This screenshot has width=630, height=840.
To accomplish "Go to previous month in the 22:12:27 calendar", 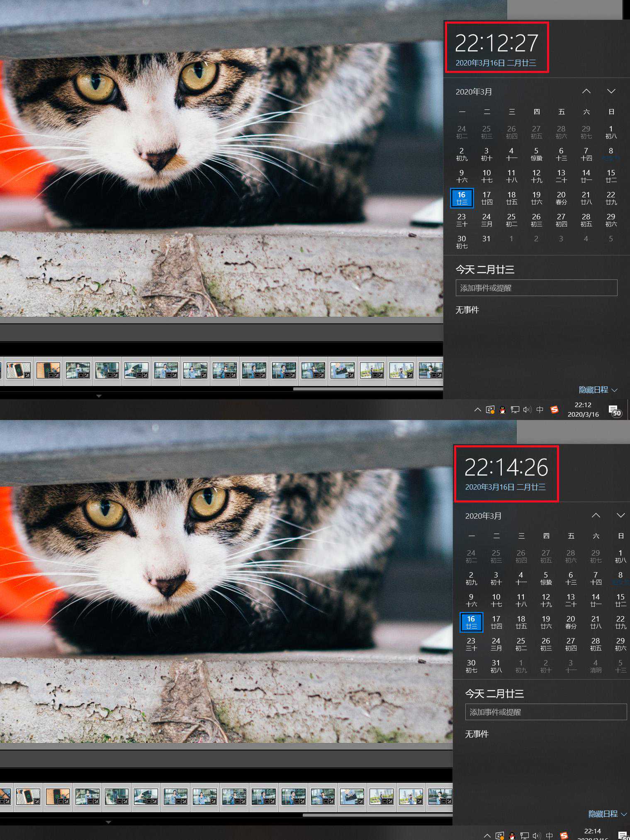I will [x=586, y=91].
